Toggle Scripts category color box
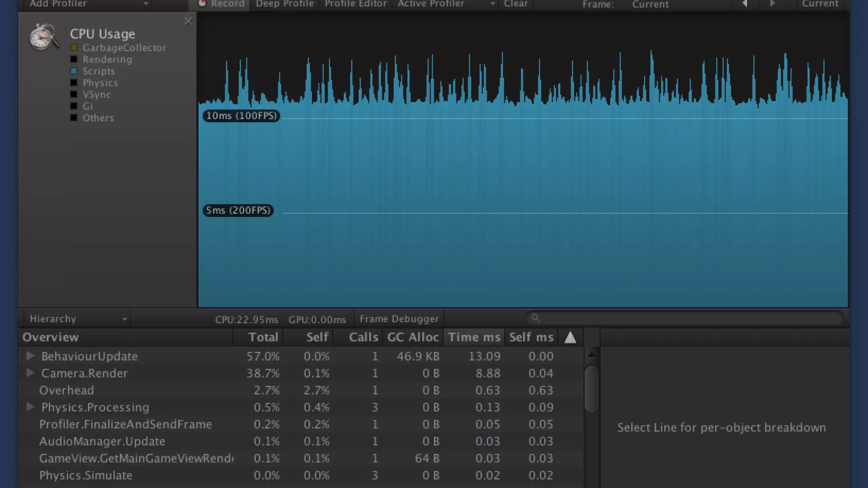 coord(74,71)
